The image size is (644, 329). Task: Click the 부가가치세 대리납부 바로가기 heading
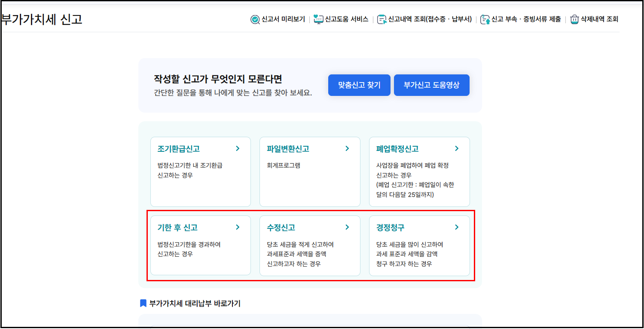tap(195, 304)
